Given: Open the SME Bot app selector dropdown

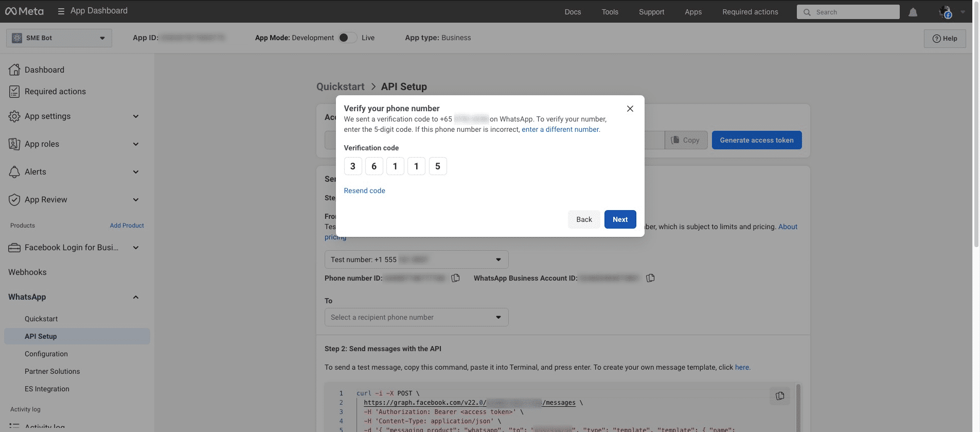Looking at the screenshot, I should click(x=59, y=38).
